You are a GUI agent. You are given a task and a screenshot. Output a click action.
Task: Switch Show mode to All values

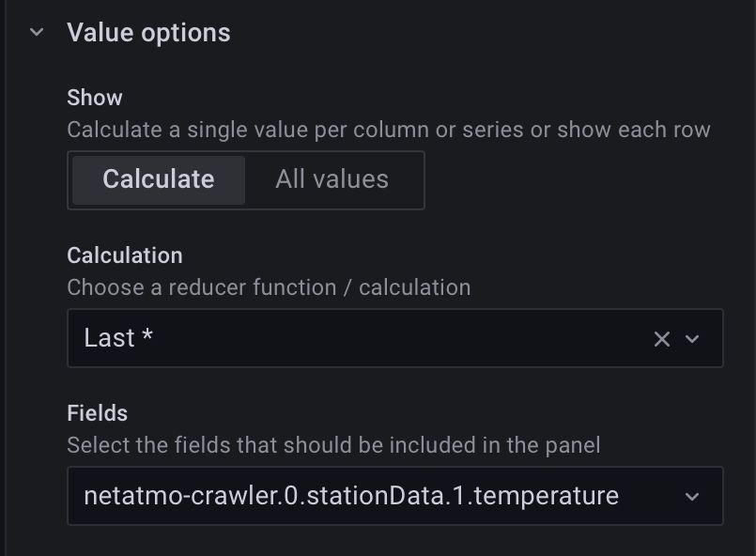point(332,179)
